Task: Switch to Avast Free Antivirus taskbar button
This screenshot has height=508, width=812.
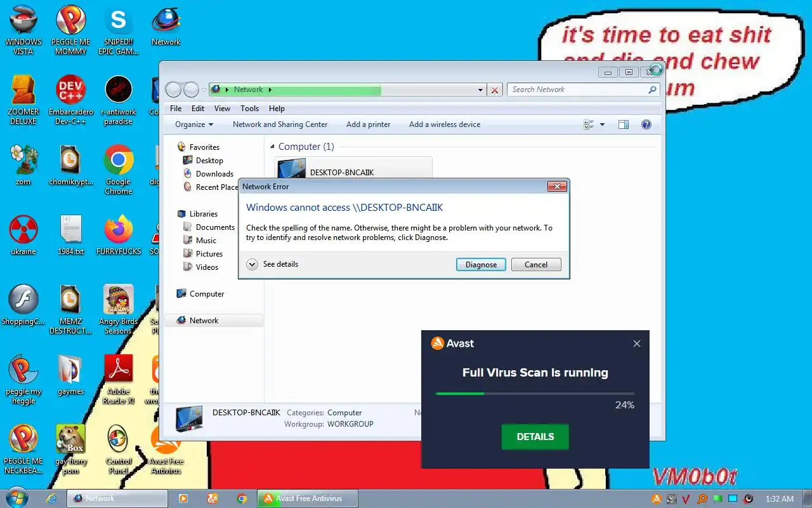Action: coord(308,498)
